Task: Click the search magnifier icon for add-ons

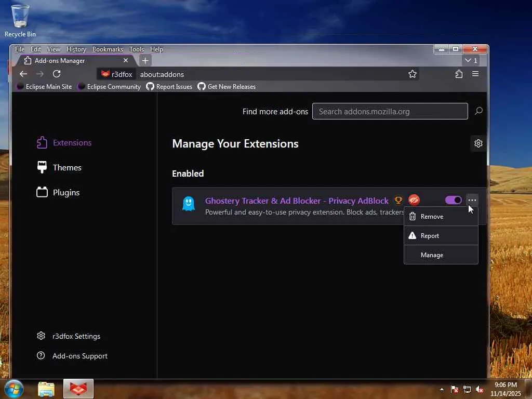Action: (478, 111)
